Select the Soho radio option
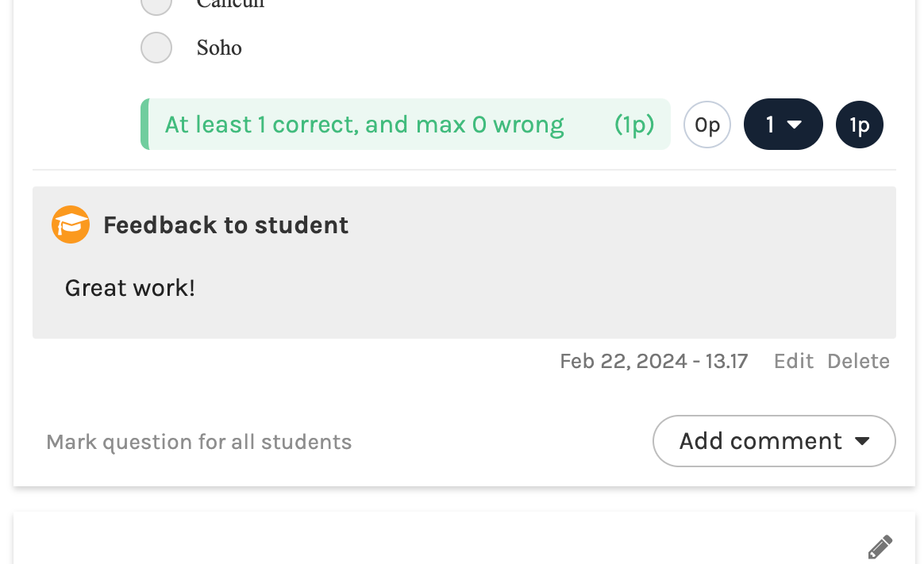Viewport: 924px width, 564px height. pyautogui.click(x=156, y=48)
